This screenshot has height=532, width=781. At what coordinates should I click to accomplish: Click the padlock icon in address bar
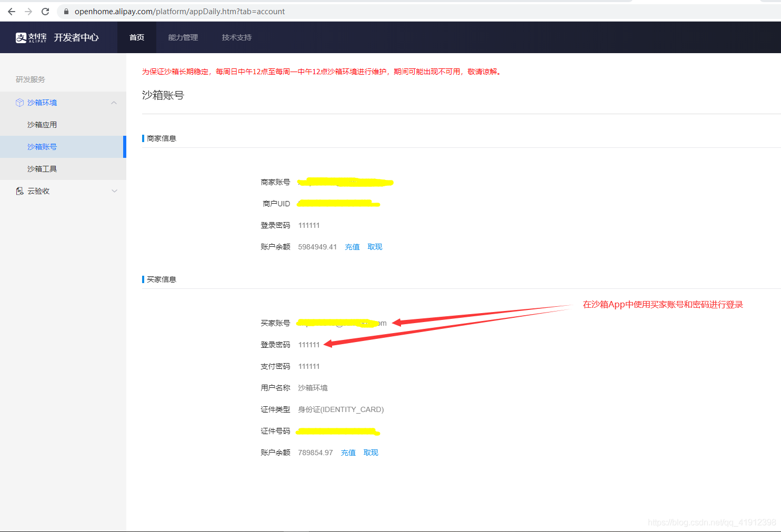coord(66,11)
